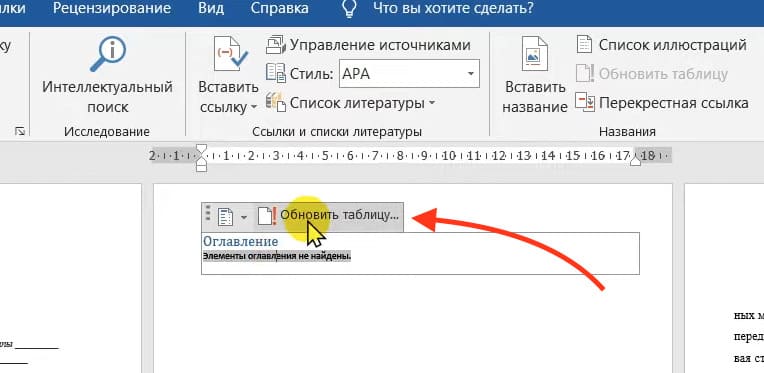Open the dialog launcher at the ribbon group corner
This screenshot has height=373, width=764.
click(x=19, y=131)
